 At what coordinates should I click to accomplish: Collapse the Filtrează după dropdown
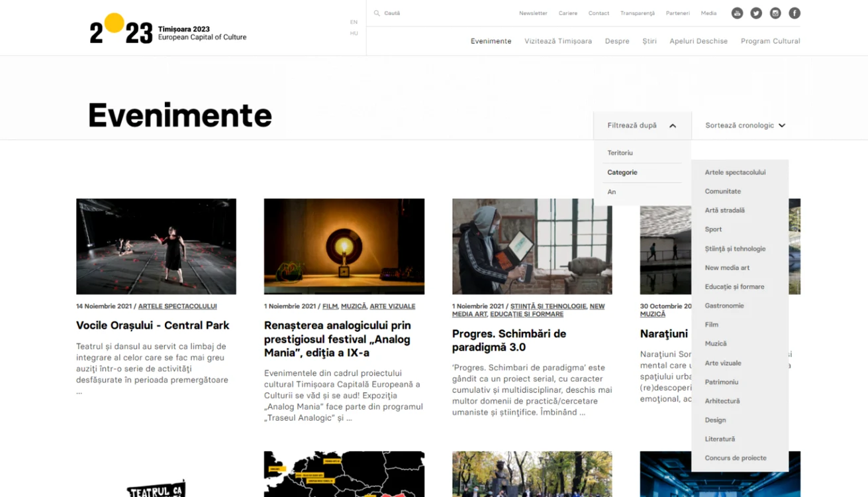coord(642,125)
